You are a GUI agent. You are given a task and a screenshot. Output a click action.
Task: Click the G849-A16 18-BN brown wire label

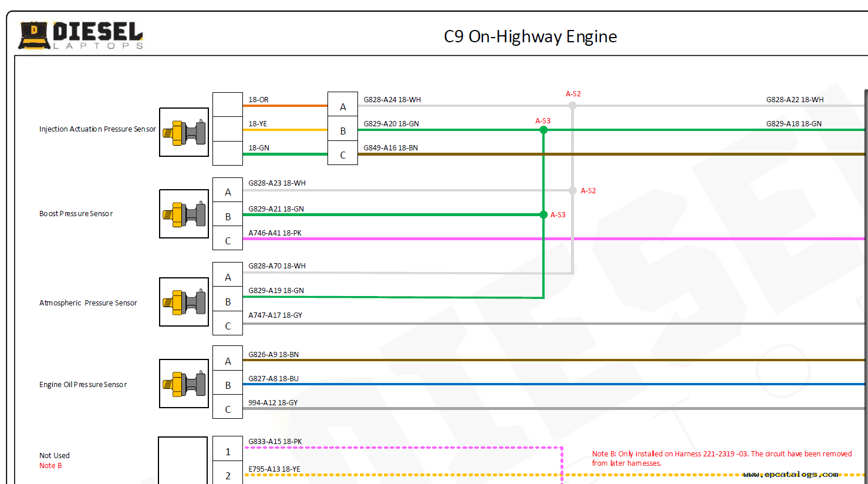(390, 148)
